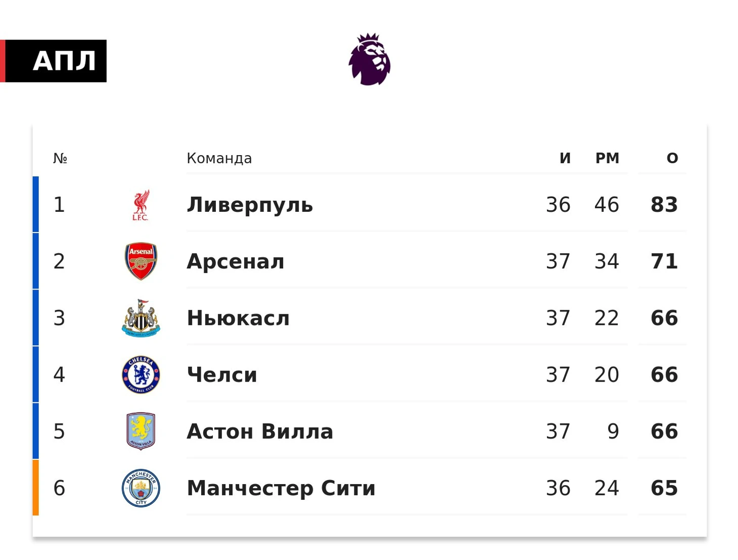Viewport: 738px width, 560px height.
Task: Click the Manchester City crest
Action: coord(141,488)
